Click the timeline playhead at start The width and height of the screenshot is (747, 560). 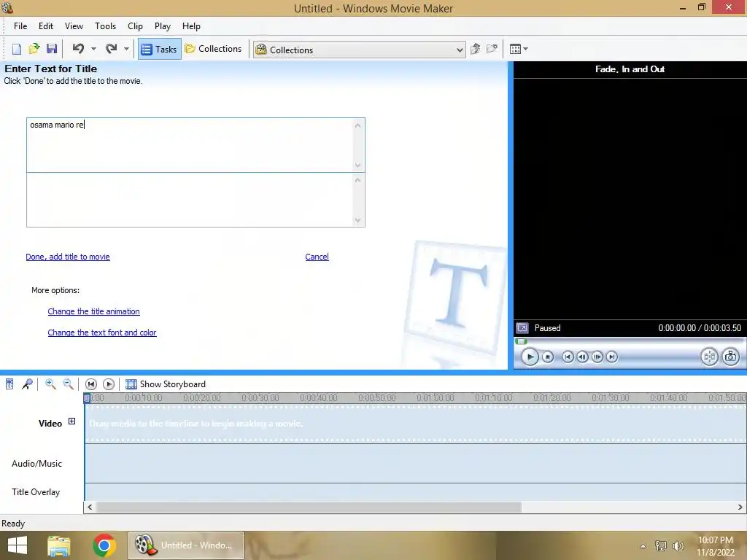[87, 399]
